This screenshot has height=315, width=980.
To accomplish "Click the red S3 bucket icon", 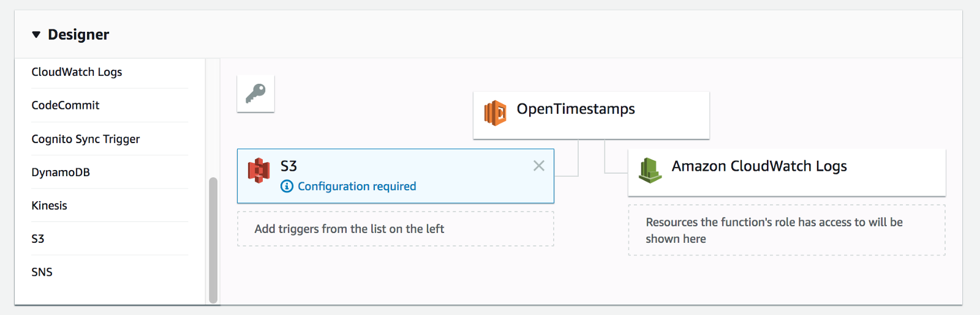I will point(259,171).
